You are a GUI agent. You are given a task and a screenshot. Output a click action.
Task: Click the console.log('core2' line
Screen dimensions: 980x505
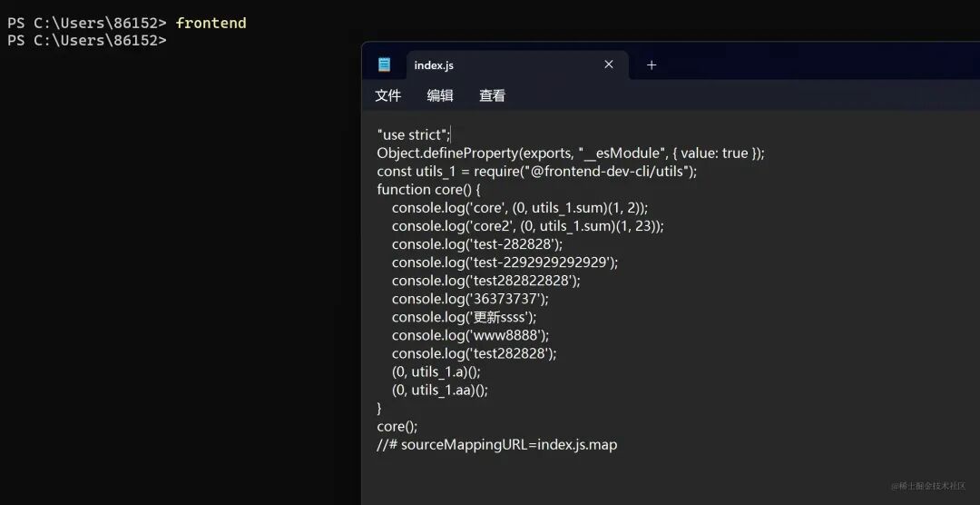527,226
